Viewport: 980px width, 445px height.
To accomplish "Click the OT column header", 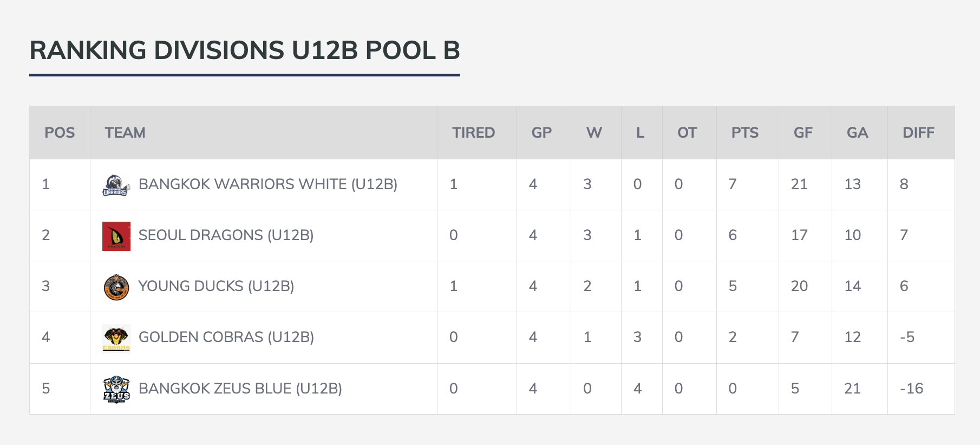I will pyautogui.click(x=687, y=133).
